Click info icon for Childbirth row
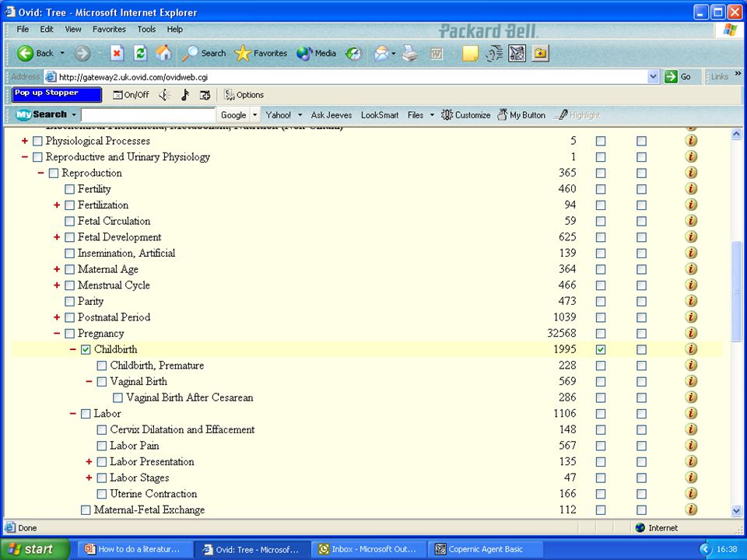747x560 pixels. (x=691, y=349)
